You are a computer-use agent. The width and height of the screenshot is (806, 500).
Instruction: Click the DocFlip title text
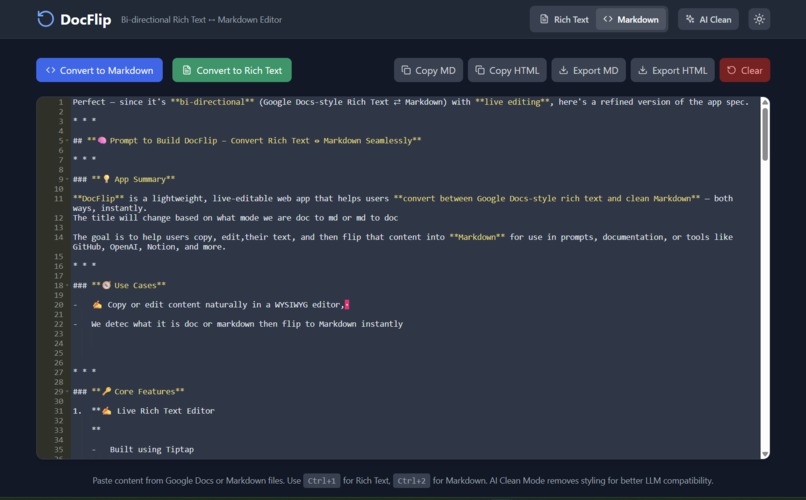(x=85, y=20)
